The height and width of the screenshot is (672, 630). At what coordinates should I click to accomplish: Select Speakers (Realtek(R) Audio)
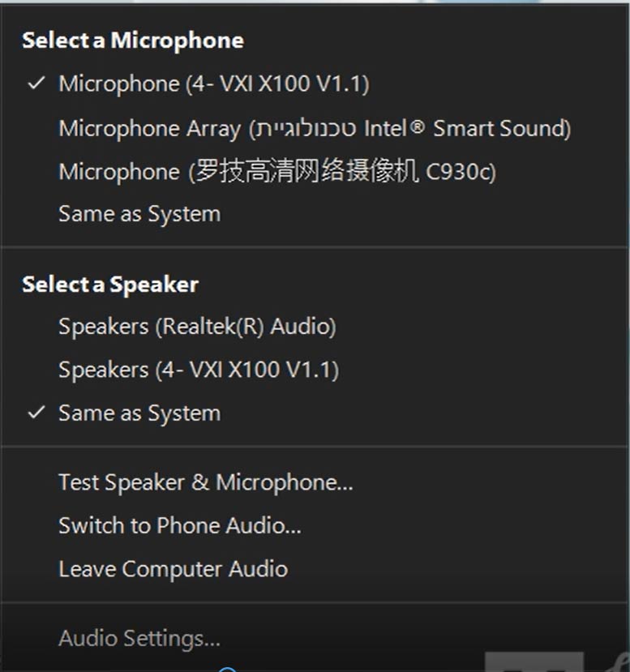(x=315, y=327)
